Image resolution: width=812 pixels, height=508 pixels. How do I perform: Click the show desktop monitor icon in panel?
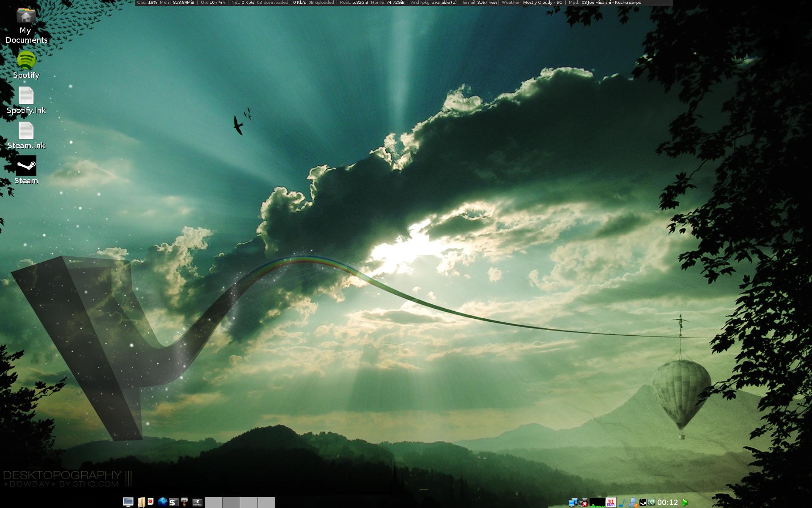click(128, 502)
